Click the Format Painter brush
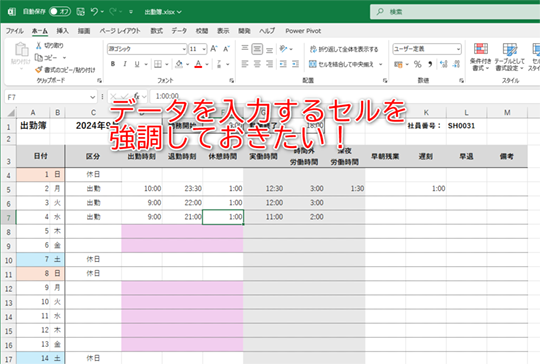The width and height of the screenshot is (540, 364). tap(39, 70)
